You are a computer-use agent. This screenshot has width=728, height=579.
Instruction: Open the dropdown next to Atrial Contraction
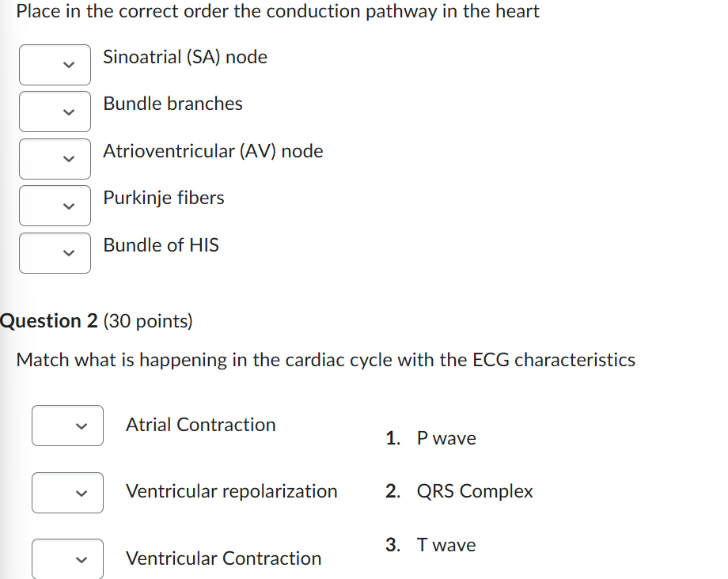point(67,426)
